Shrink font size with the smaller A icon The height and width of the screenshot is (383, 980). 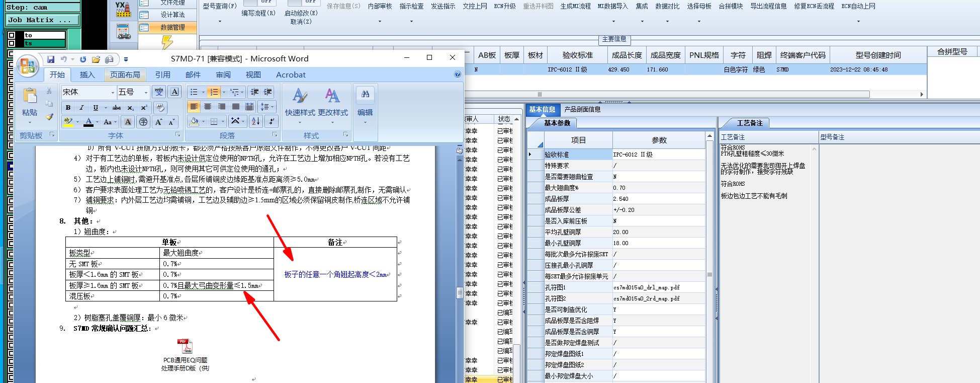[x=171, y=122]
